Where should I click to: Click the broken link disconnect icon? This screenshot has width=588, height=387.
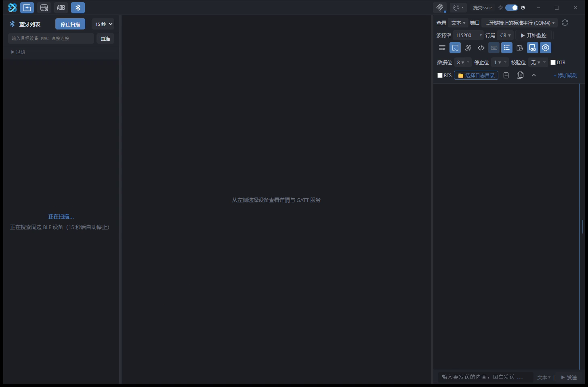pyautogui.click(x=468, y=48)
